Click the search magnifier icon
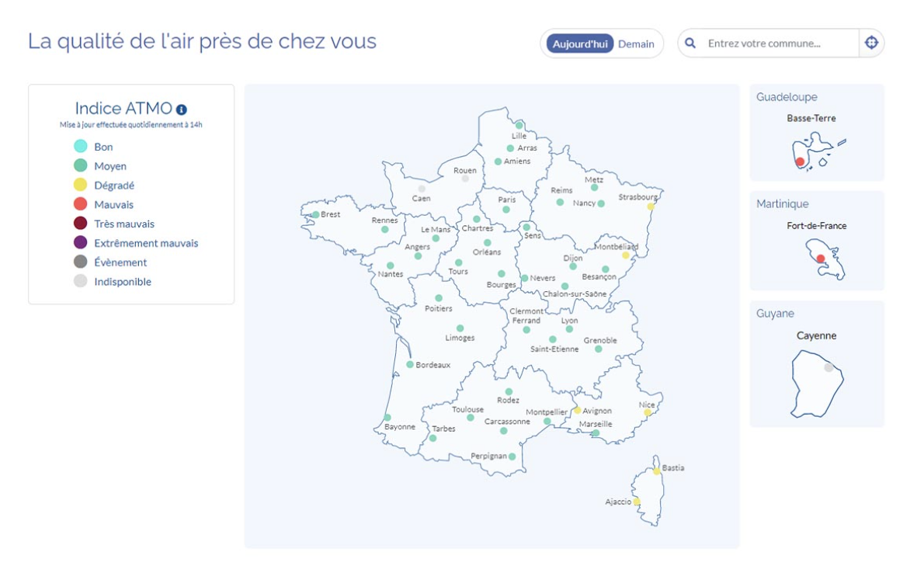The width and height of the screenshot is (924, 573). (690, 43)
